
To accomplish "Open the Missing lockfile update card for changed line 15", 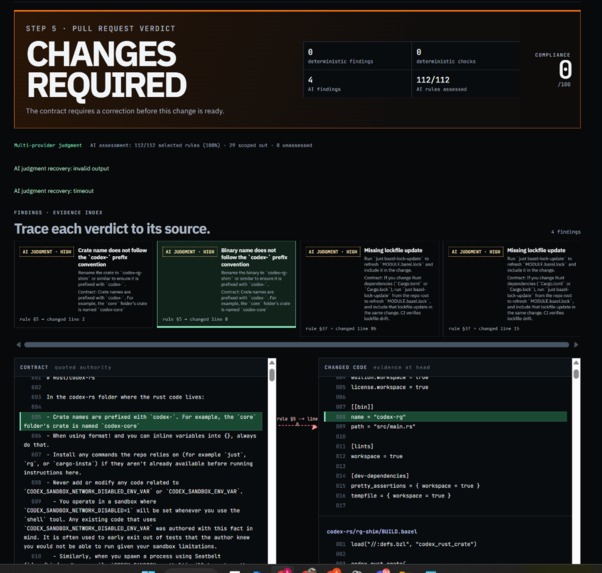I will (x=512, y=289).
